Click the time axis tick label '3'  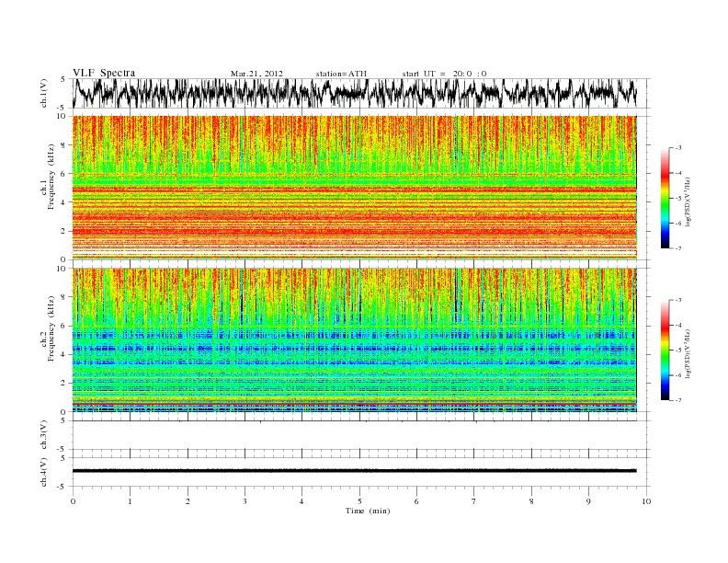(x=245, y=501)
